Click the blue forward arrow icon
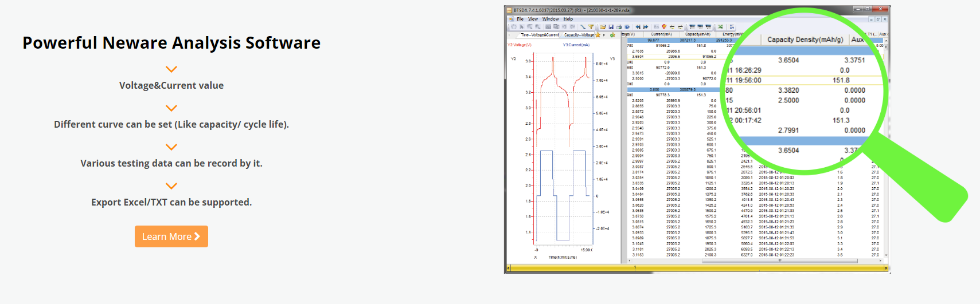Screen dimensions: 980x304 (x=646, y=27)
